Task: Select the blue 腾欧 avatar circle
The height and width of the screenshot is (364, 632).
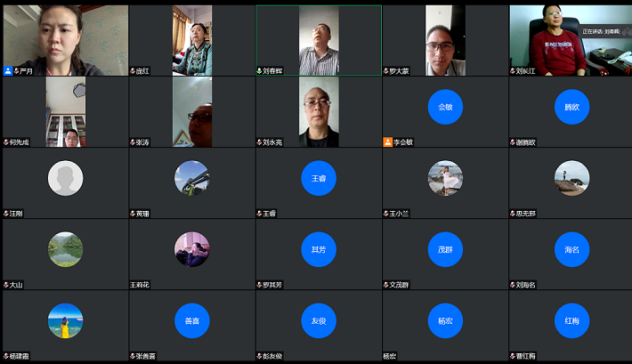Action: click(x=571, y=107)
